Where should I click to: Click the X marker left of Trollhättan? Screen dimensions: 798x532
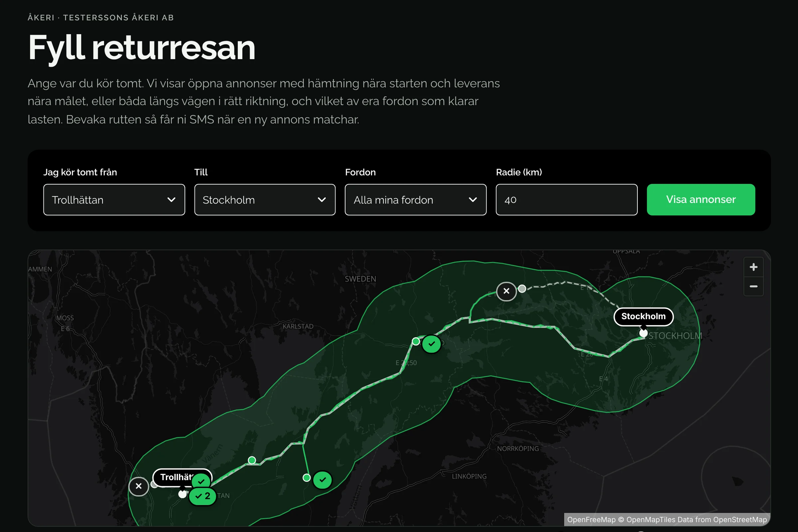point(138,486)
